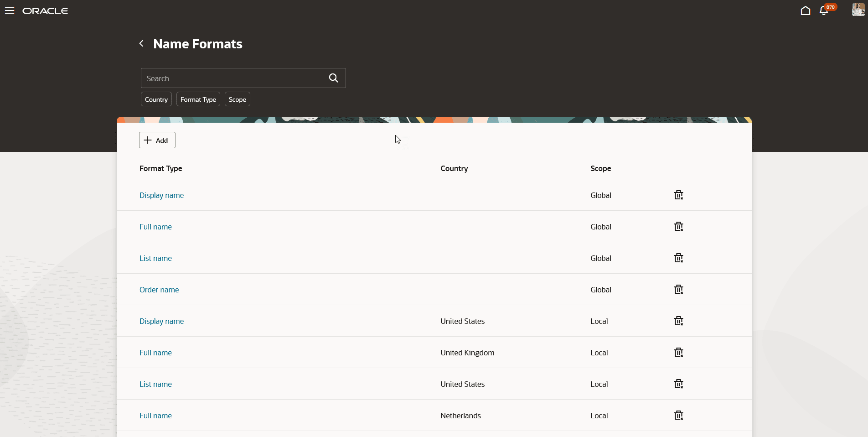Open the hamburger navigation menu

pyautogui.click(x=10, y=10)
